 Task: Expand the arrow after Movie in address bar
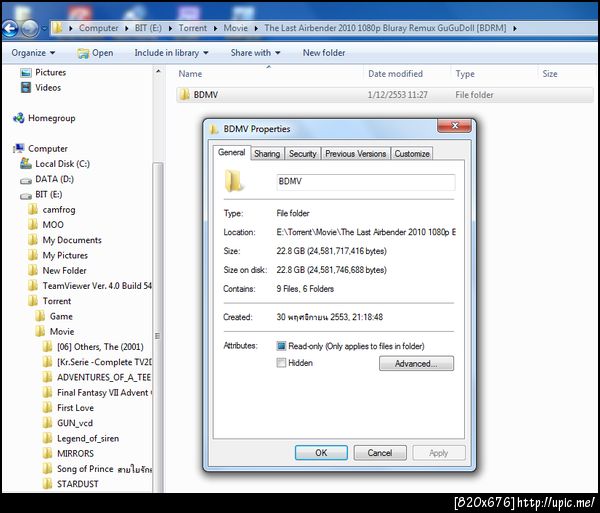point(256,28)
